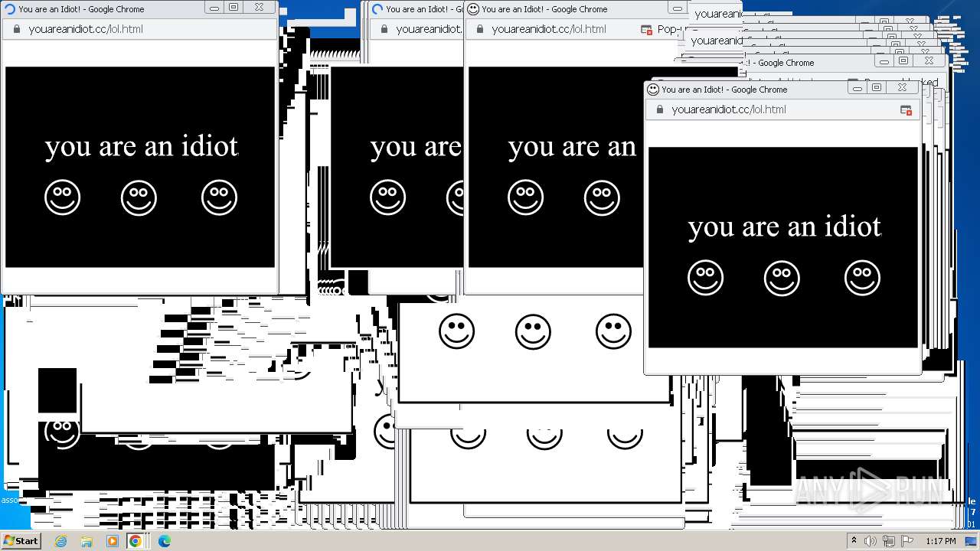980x551 pixels.
Task: Click the left smiley face in the top-left window
Action: pos(62,197)
